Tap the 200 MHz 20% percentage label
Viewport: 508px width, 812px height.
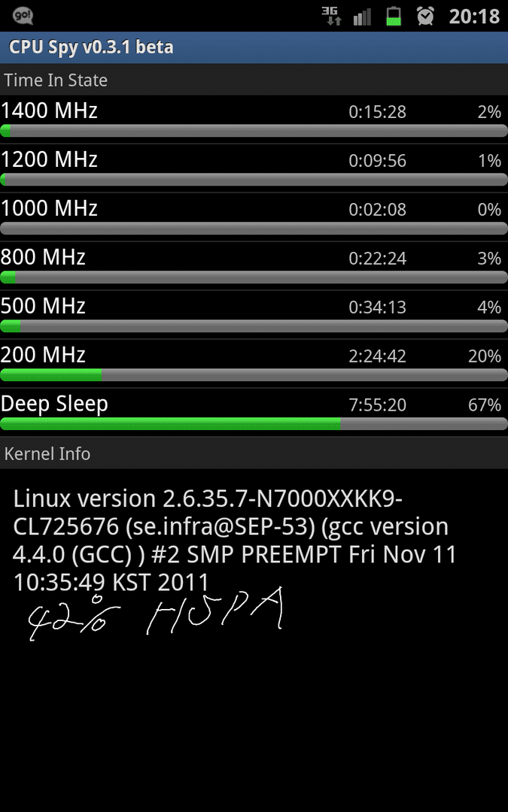pos(485,356)
